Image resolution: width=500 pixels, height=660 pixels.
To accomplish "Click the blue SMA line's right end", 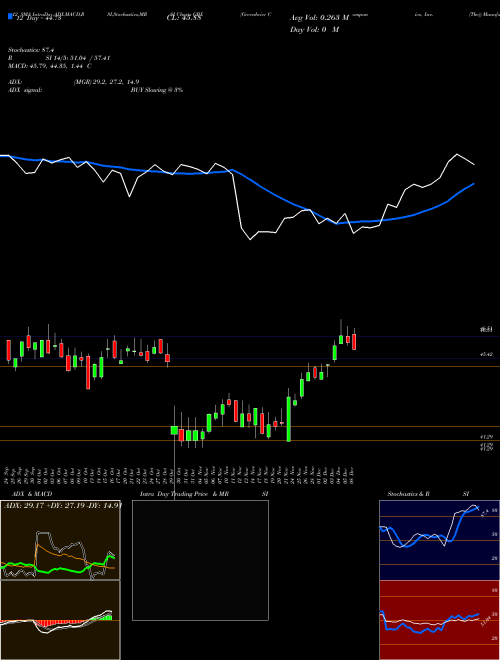I will point(474,184).
